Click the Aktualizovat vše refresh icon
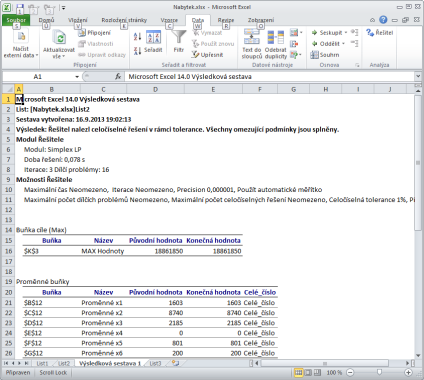 [59, 37]
